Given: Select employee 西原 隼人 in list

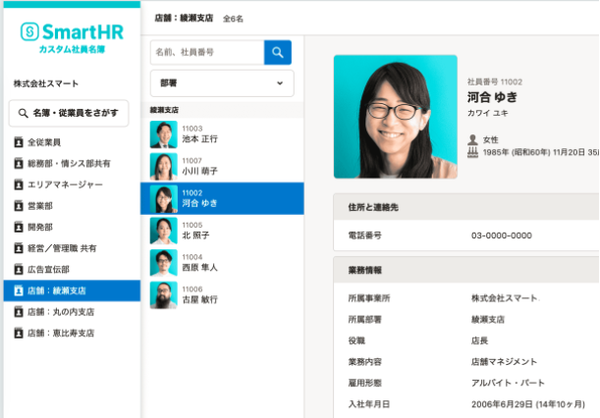Looking at the screenshot, I should pos(222,263).
